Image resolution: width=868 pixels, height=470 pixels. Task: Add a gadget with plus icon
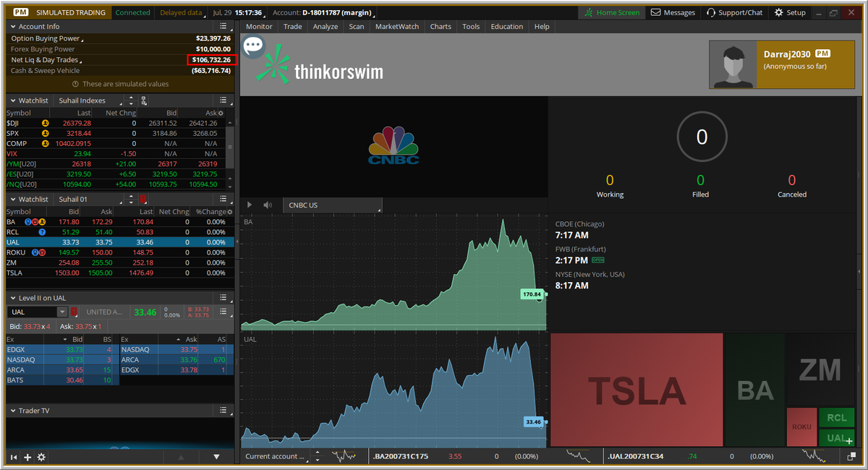[27, 457]
